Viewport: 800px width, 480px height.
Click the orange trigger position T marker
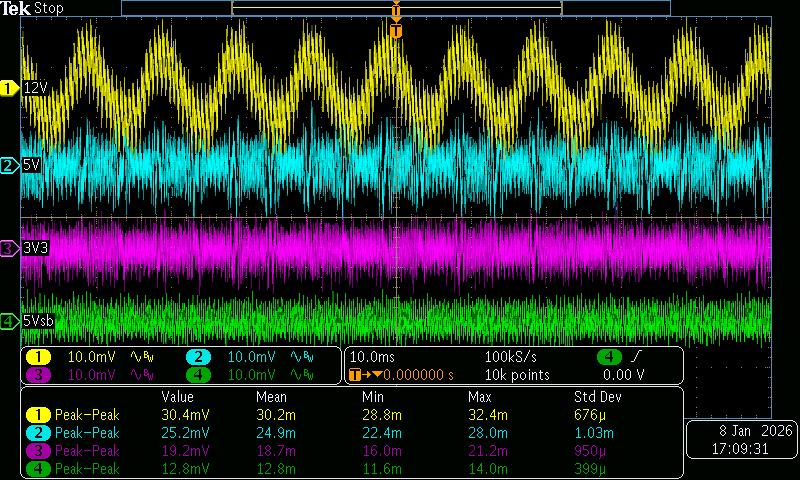coord(396,31)
